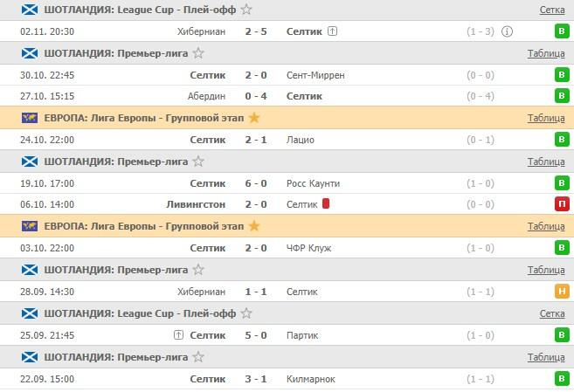This screenshot has height=392, width=574.
Task: Select the Селтик 2-0 ЧФР Клуж match row
Action: point(262,248)
